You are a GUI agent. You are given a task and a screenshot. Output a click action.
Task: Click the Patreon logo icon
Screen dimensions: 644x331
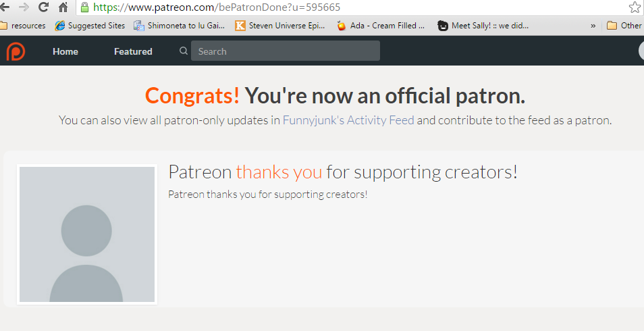coord(16,51)
